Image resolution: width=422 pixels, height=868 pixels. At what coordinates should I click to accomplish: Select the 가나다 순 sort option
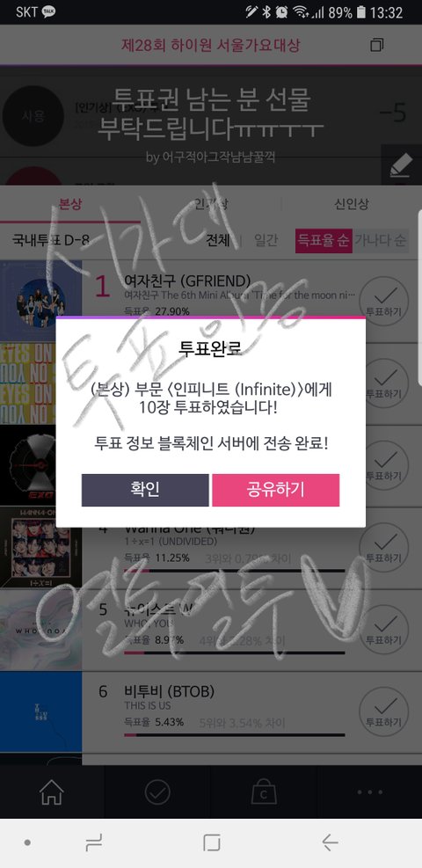[381, 241]
